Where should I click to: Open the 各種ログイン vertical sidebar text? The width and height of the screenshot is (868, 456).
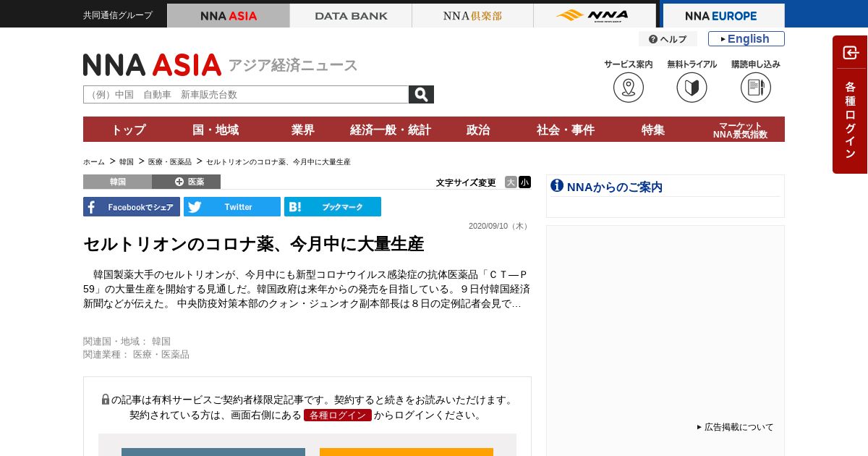coord(851,120)
